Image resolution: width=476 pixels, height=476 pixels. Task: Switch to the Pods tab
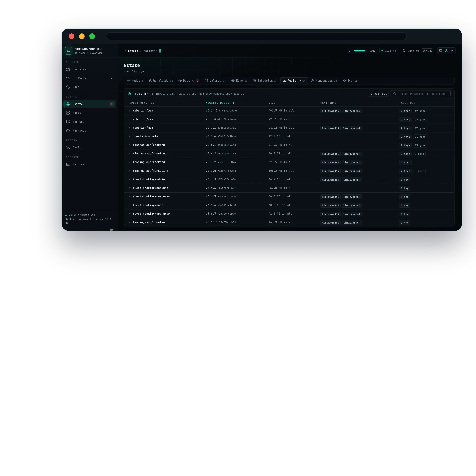click(x=189, y=81)
